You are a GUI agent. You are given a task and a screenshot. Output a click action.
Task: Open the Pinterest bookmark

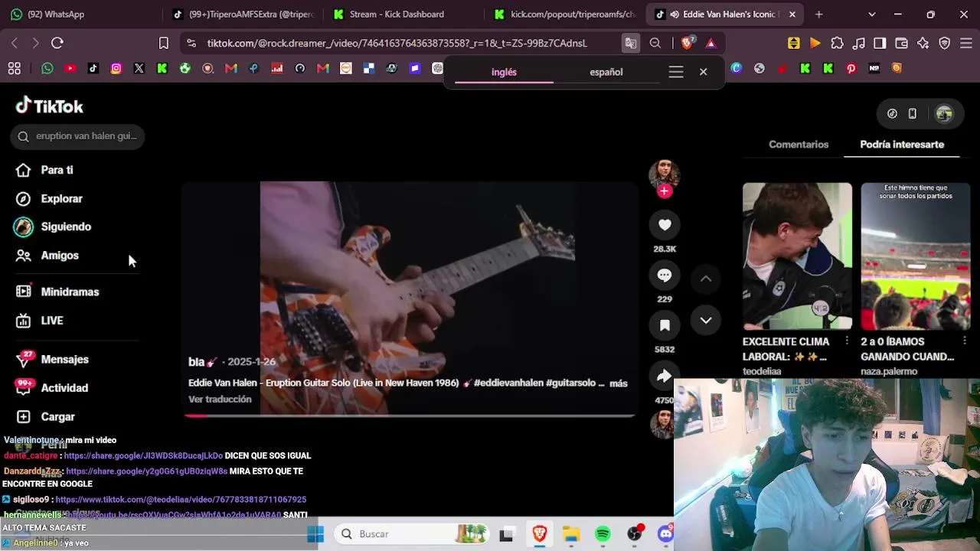[851, 69]
